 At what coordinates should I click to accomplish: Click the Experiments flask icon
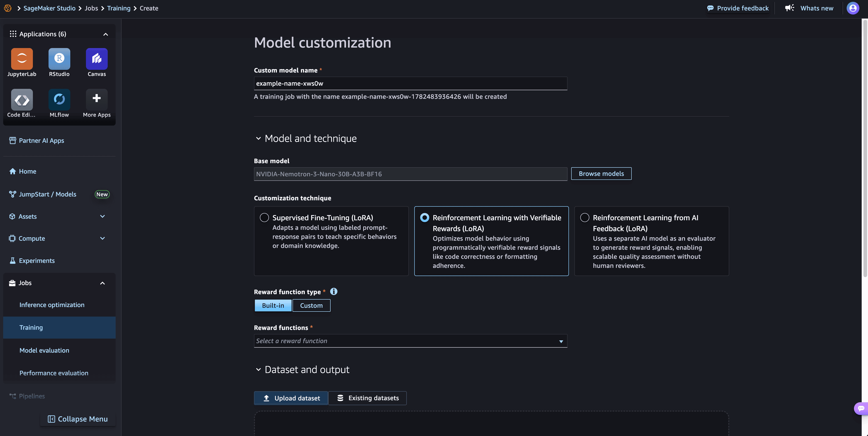click(12, 261)
